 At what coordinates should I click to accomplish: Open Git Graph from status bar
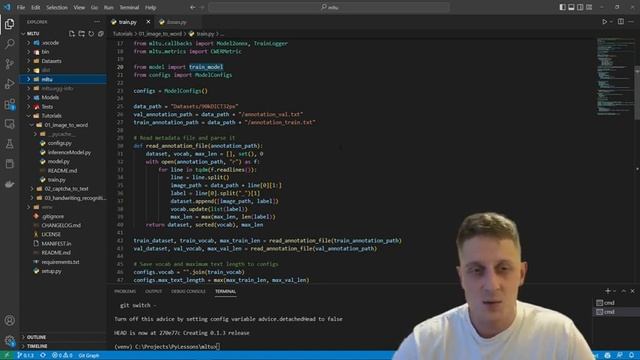click(89, 356)
